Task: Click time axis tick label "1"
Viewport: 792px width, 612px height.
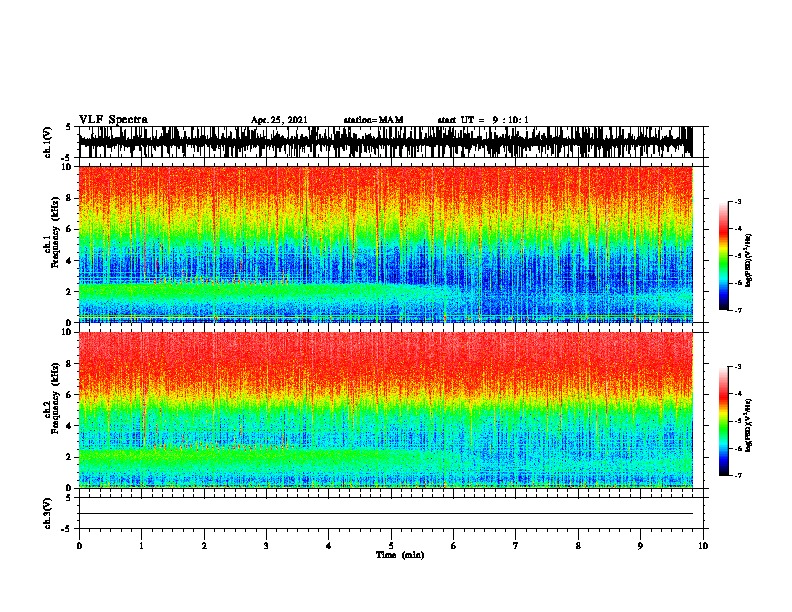Action: [x=141, y=546]
